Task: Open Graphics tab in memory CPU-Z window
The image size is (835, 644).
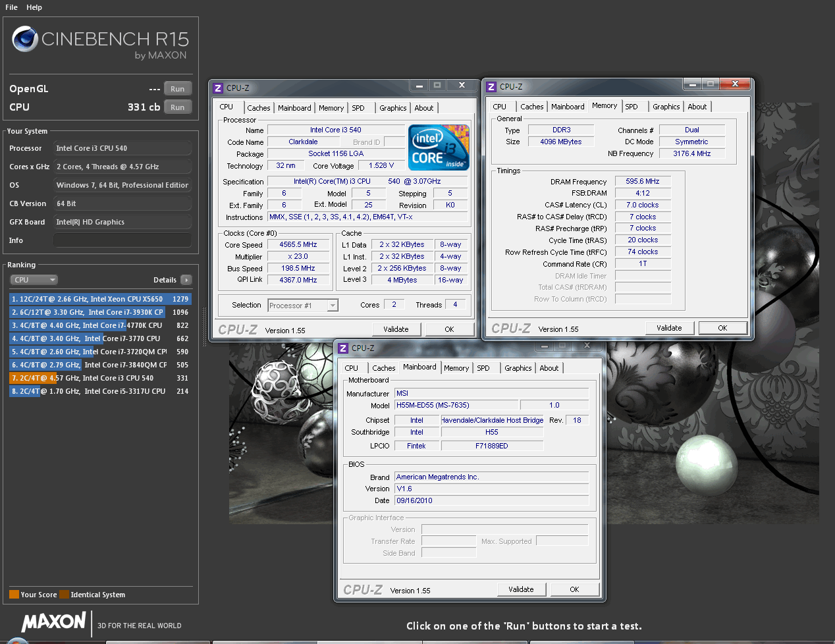Action: pyautogui.click(x=666, y=107)
